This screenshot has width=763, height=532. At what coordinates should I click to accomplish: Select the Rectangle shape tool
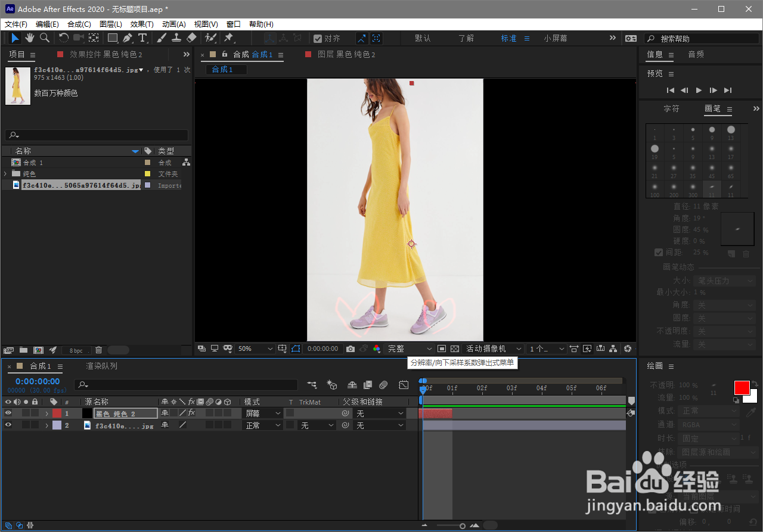112,38
